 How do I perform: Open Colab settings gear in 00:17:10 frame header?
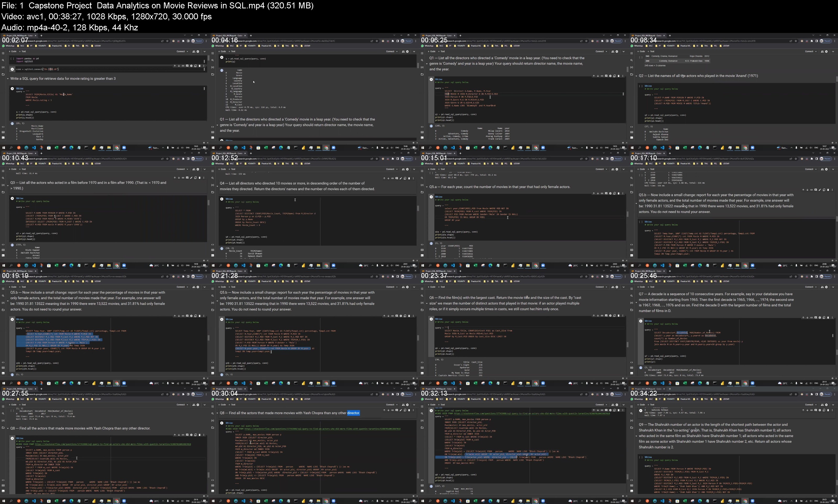(826, 169)
